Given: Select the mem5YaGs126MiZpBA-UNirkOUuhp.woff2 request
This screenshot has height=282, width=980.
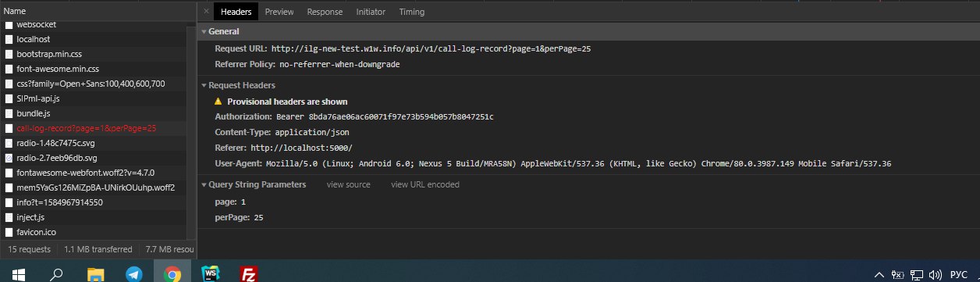Looking at the screenshot, I should (x=94, y=187).
